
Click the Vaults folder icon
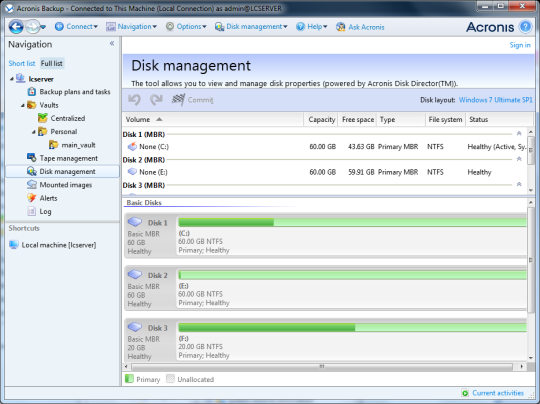point(31,105)
